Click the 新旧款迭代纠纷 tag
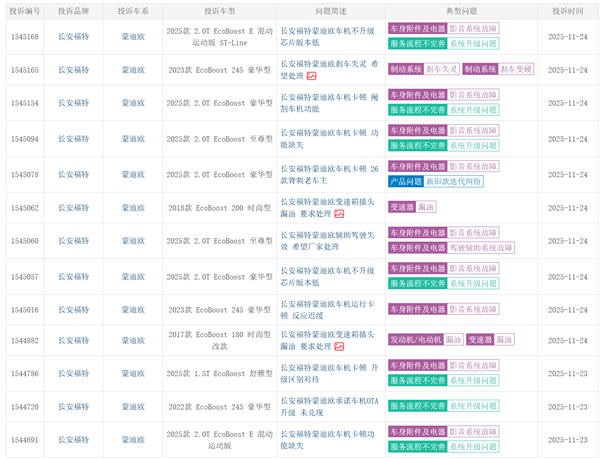The width and height of the screenshot is (600, 459). click(453, 182)
